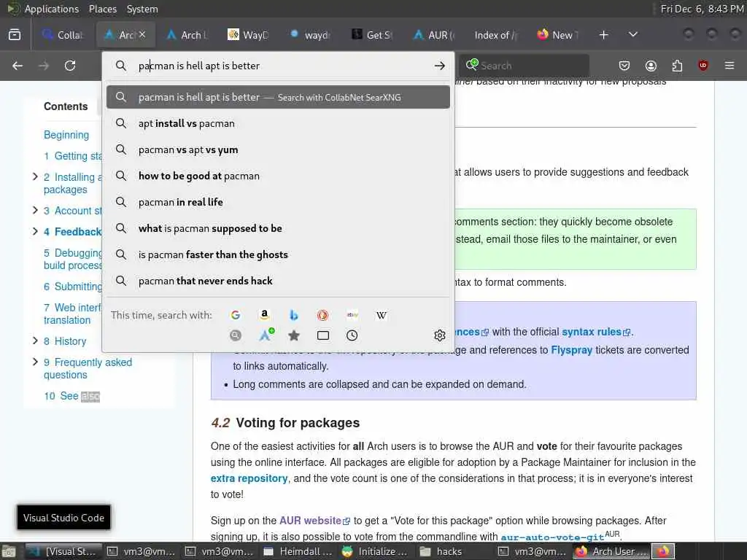List all tabs dropdown arrow
Viewport: 747px width, 560px height.
(633, 35)
